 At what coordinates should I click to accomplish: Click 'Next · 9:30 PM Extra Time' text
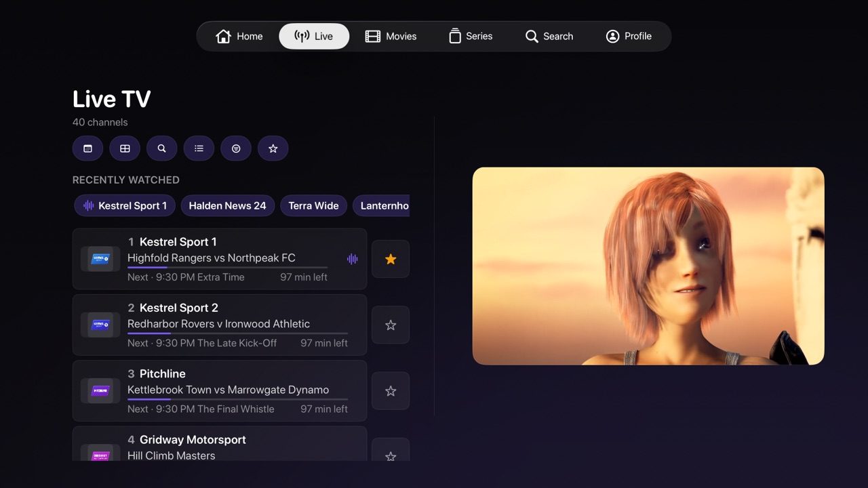point(186,277)
